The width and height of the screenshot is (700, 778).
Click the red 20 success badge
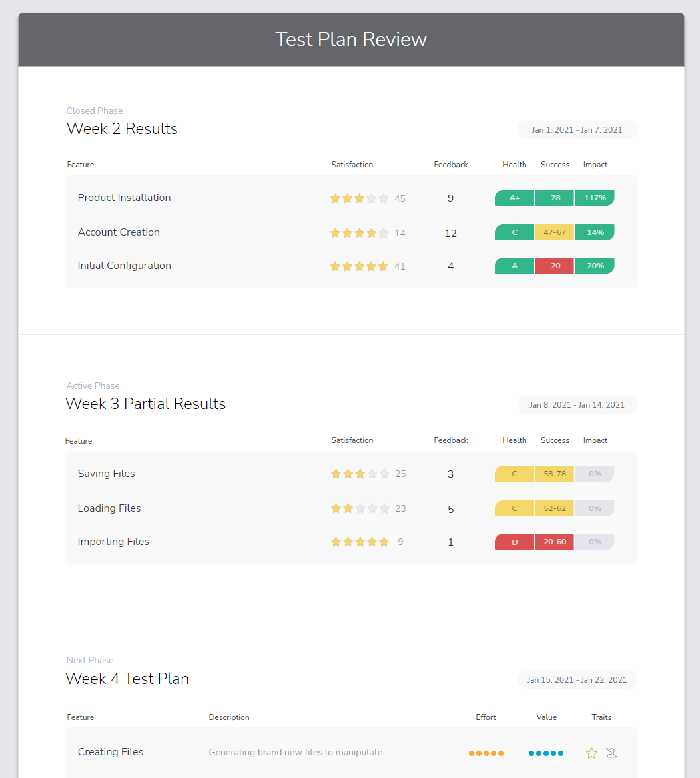(x=555, y=266)
